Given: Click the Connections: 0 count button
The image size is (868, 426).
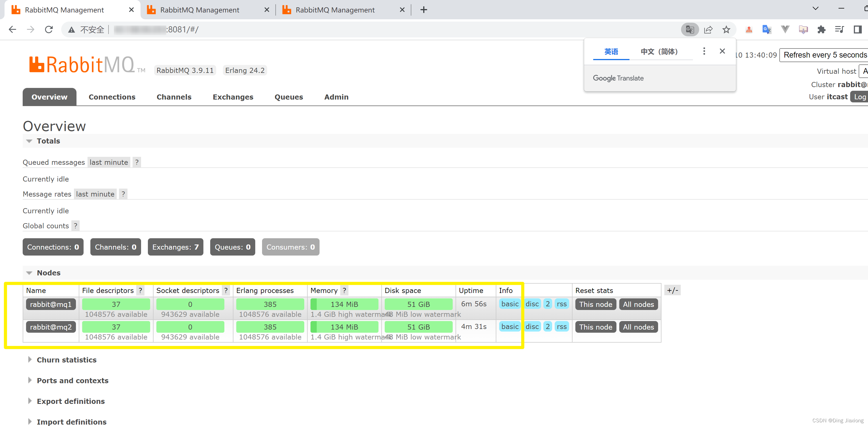Looking at the screenshot, I should click(x=53, y=247).
